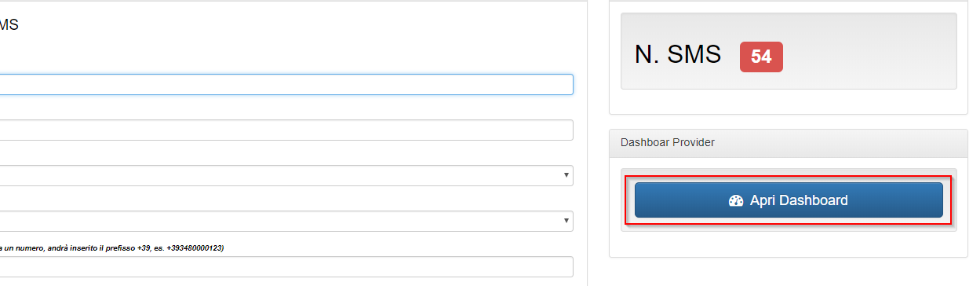
Task: Click the arrow of the upper dropdown
Action: 566,175
